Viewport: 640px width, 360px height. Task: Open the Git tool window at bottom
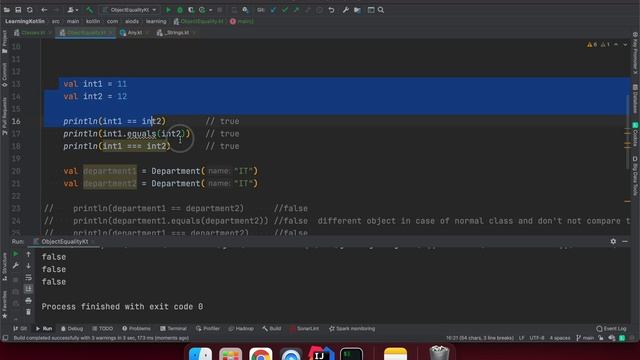[20, 329]
